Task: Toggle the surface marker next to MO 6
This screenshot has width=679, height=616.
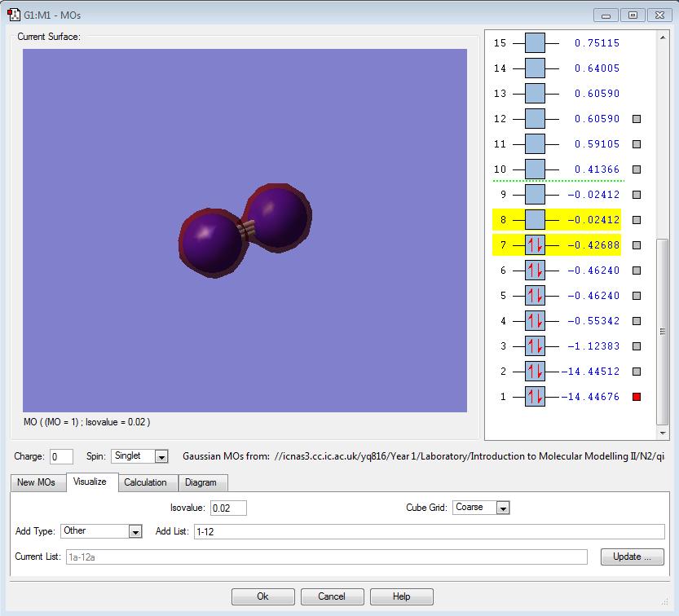Action: 637,271
